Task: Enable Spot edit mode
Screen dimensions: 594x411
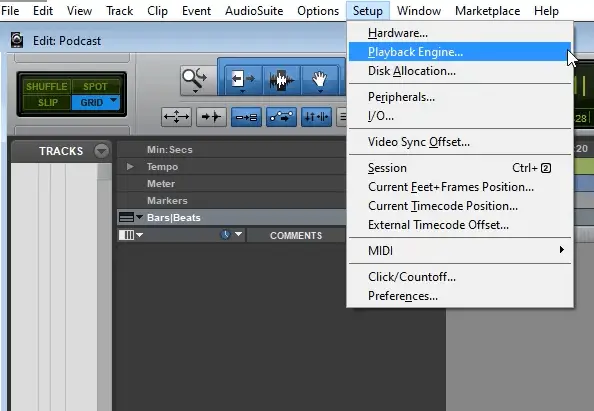Action: pos(95,86)
